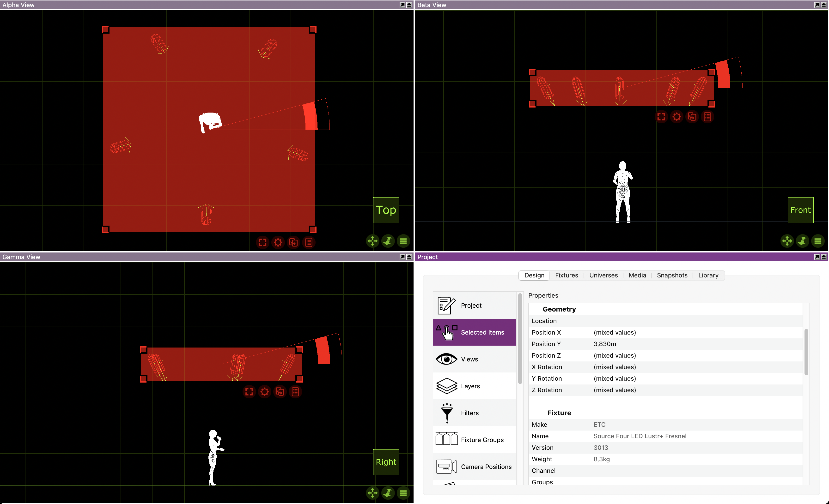The height and width of the screenshot is (504, 829).
Task: Click the red gear icon in Alpha View
Action: [x=278, y=242]
